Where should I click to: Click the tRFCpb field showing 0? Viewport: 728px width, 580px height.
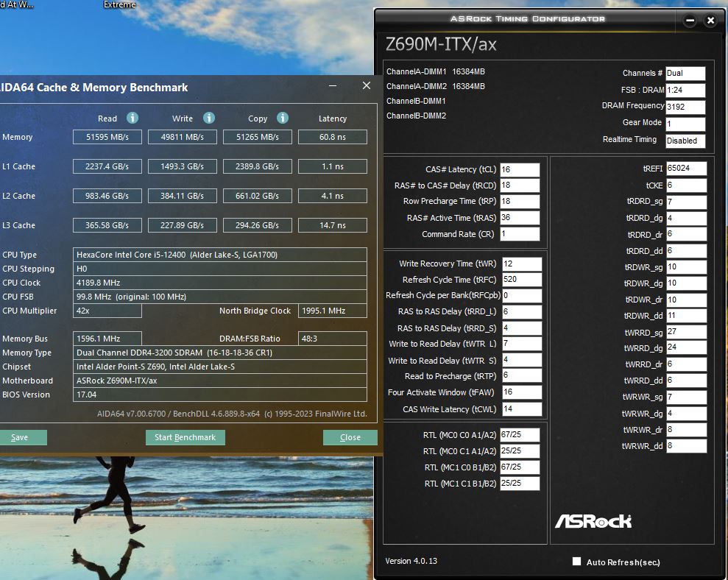pos(522,296)
